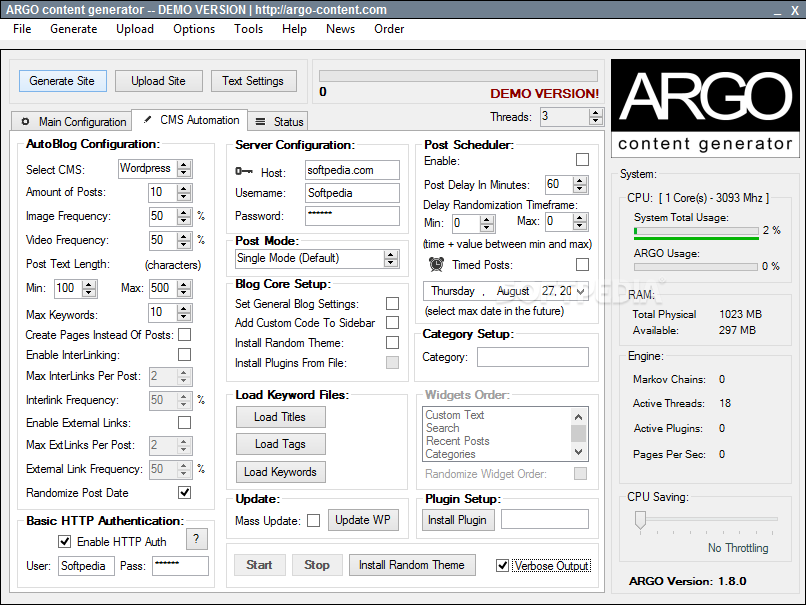Adjust Post Text Length Min spinner
Viewport: 806px width, 605px height.
coord(89,288)
